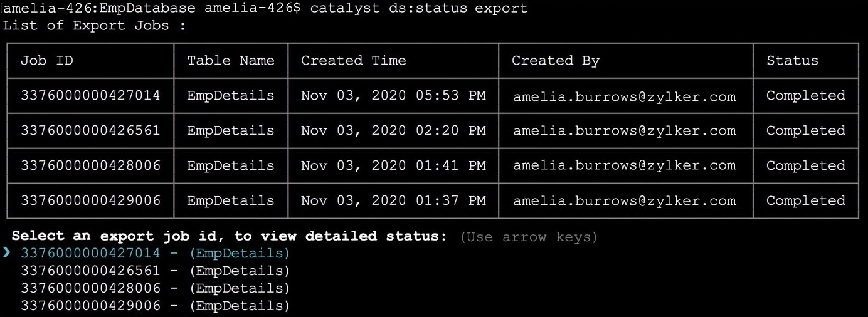
Task: Click the Status column header
Action: (x=792, y=61)
